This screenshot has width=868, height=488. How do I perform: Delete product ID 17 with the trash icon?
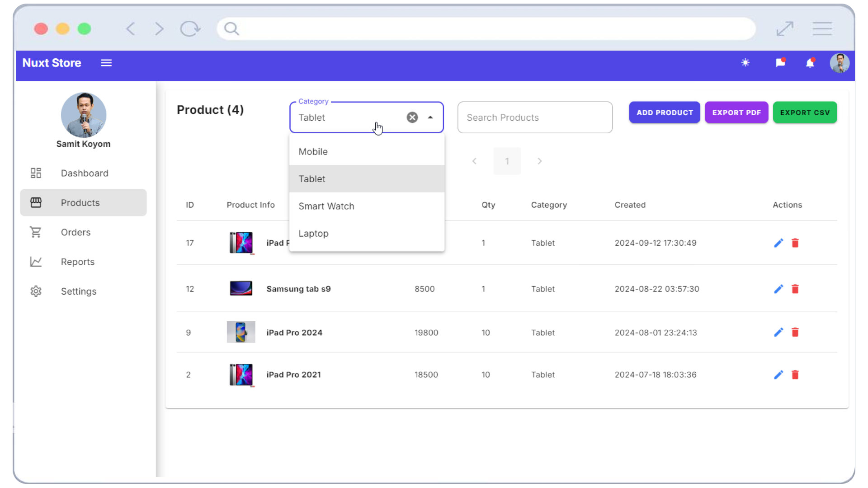pyautogui.click(x=795, y=243)
